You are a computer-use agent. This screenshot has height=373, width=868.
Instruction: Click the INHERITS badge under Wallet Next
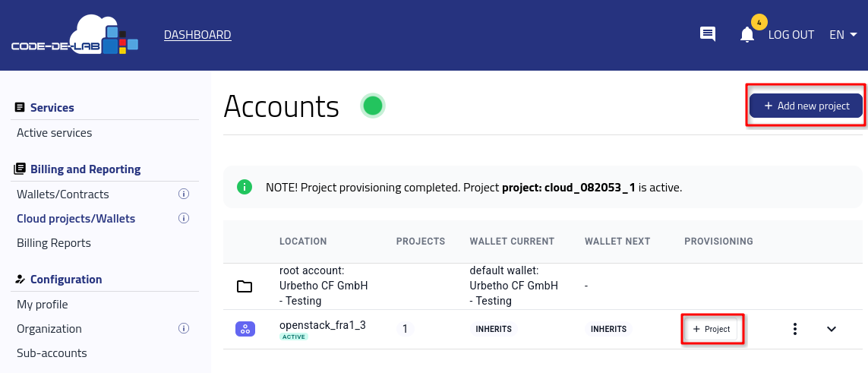tap(608, 329)
